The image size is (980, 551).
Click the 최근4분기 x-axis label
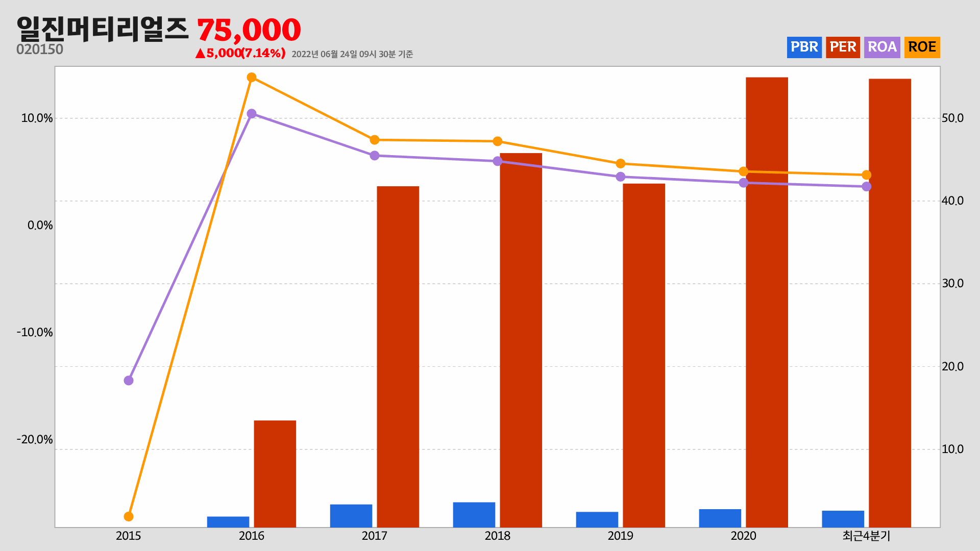coord(866,536)
